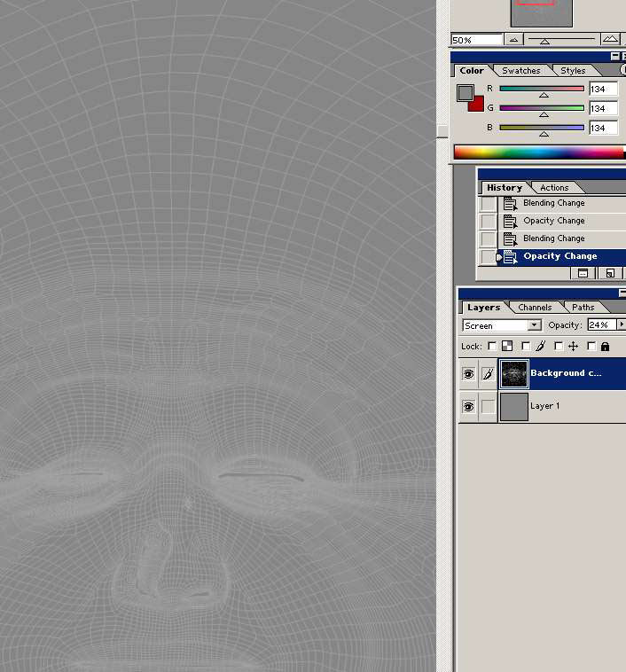Click the paintbrush icon beside Background copy layer

(488, 375)
